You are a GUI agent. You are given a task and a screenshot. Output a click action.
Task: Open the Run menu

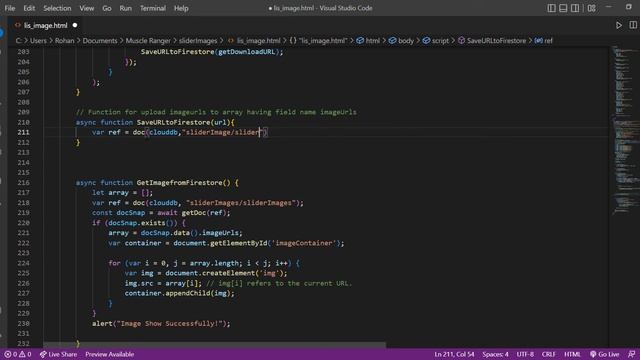tap(125, 8)
